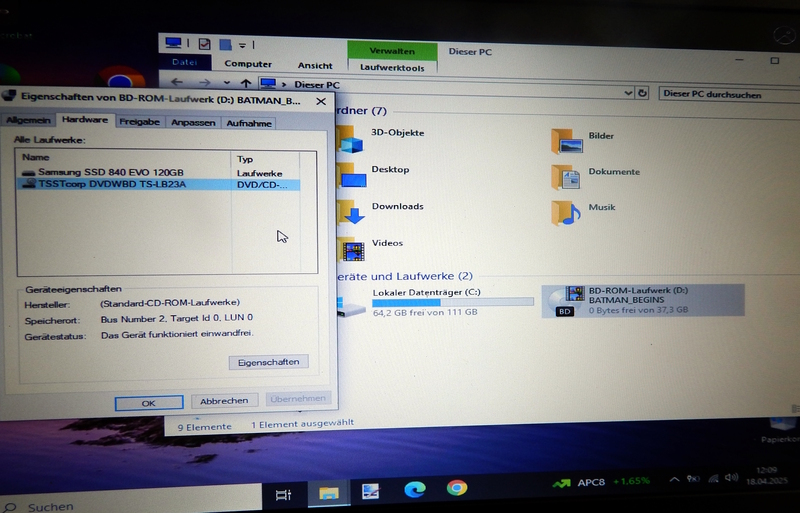Open the Desktop folder in Explorer
The height and width of the screenshot is (513, 800).
373,175
